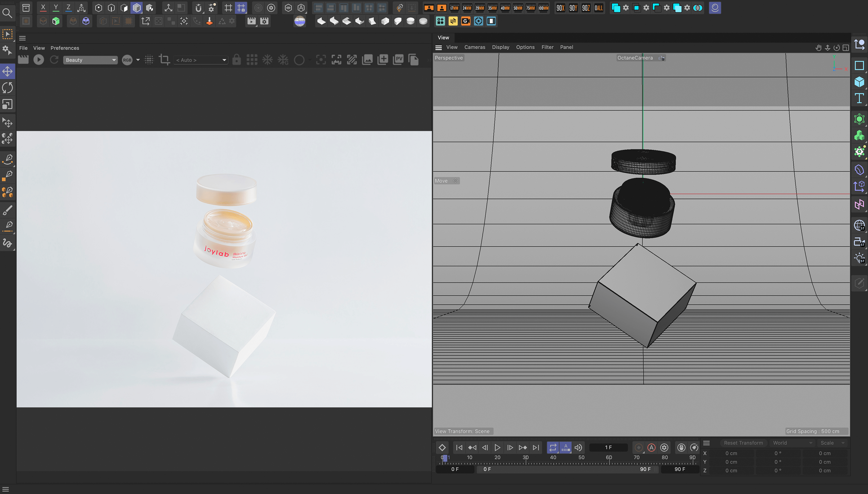
Task: Open the Beauty render pass dropdown
Action: tap(90, 60)
